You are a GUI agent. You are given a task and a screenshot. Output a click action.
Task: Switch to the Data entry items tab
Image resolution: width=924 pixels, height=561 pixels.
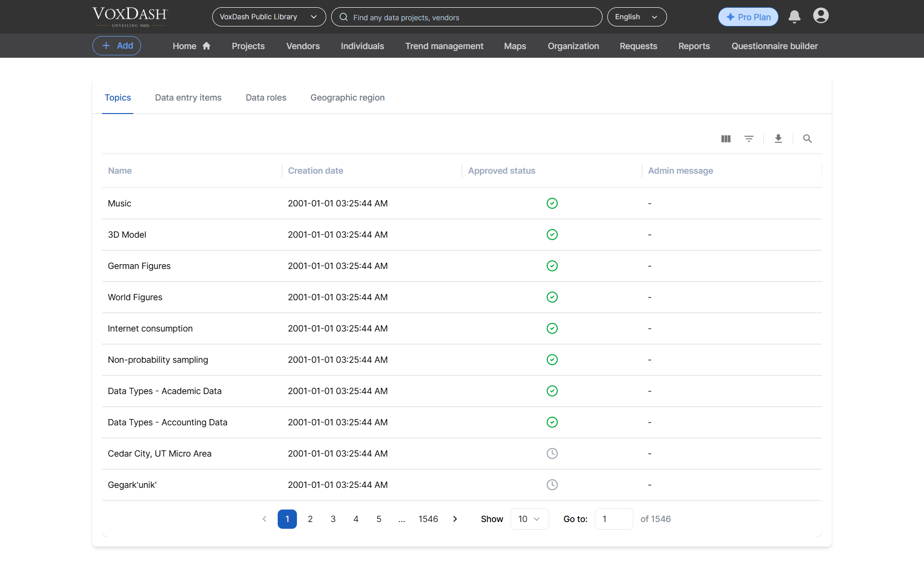click(188, 98)
